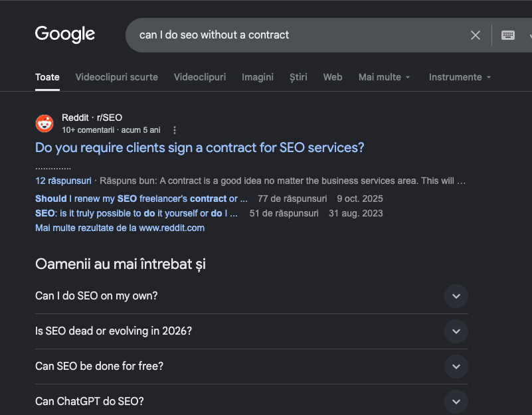
Task: Open the on-screen keyboard icon
Action: [508, 35]
